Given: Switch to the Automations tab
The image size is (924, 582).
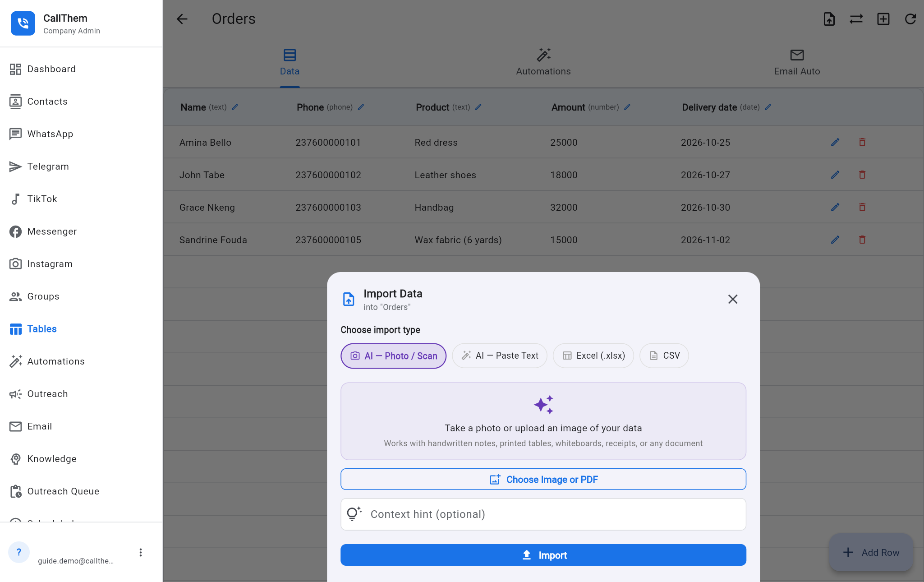Looking at the screenshot, I should (543, 63).
